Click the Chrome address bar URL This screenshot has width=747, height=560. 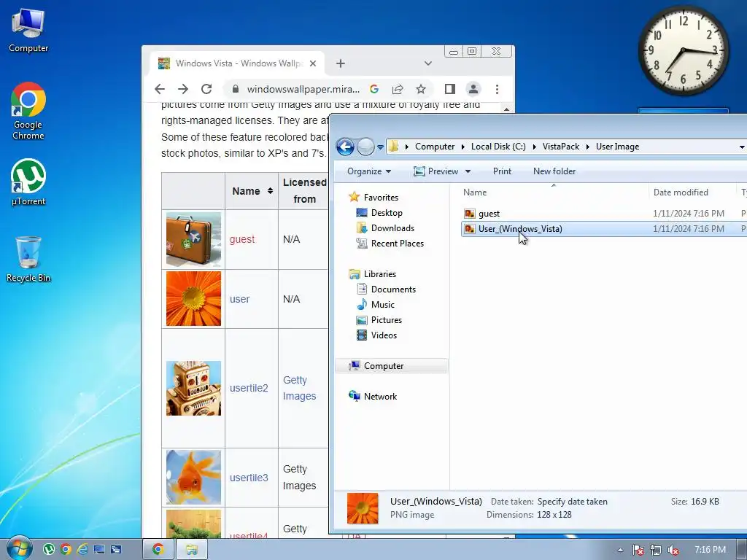(303, 89)
